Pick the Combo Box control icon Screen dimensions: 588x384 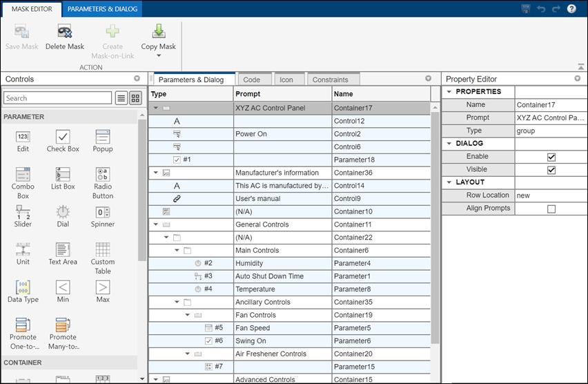pyautogui.click(x=23, y=175)
